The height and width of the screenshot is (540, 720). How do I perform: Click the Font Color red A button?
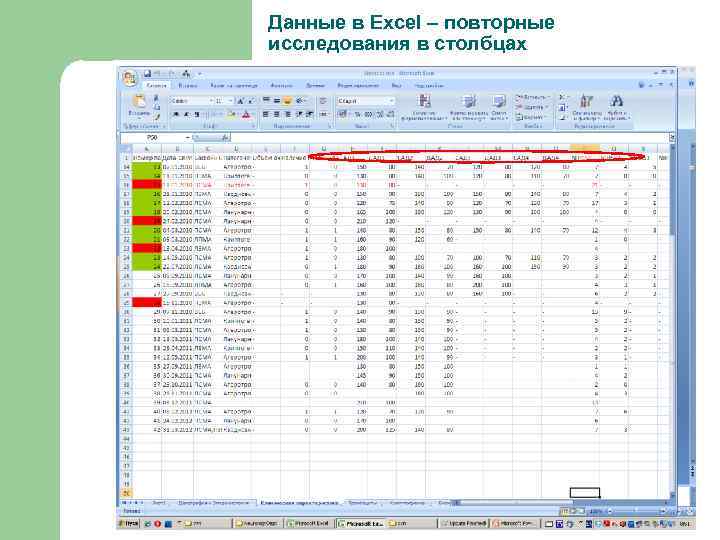tap(247, 114)
